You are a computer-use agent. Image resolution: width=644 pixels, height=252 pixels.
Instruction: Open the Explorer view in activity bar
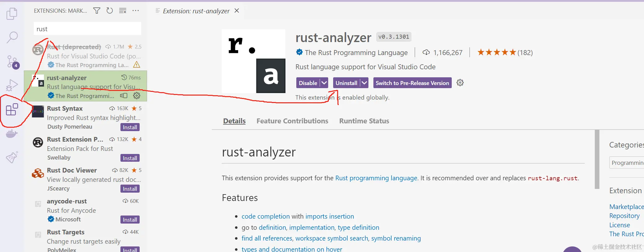[12, 14]
